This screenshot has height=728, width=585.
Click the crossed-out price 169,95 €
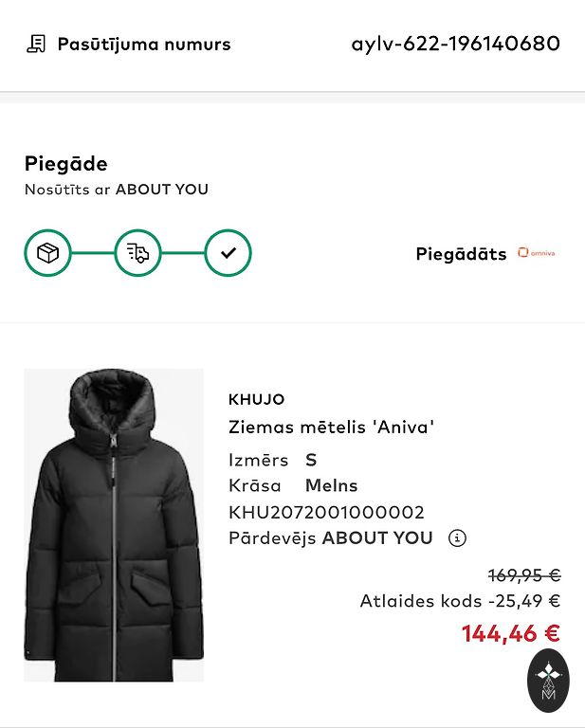pos(523,575)
